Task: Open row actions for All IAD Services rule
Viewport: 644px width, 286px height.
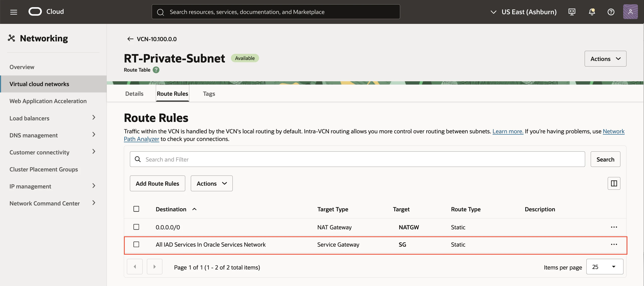Action: (x=614, y=244)
